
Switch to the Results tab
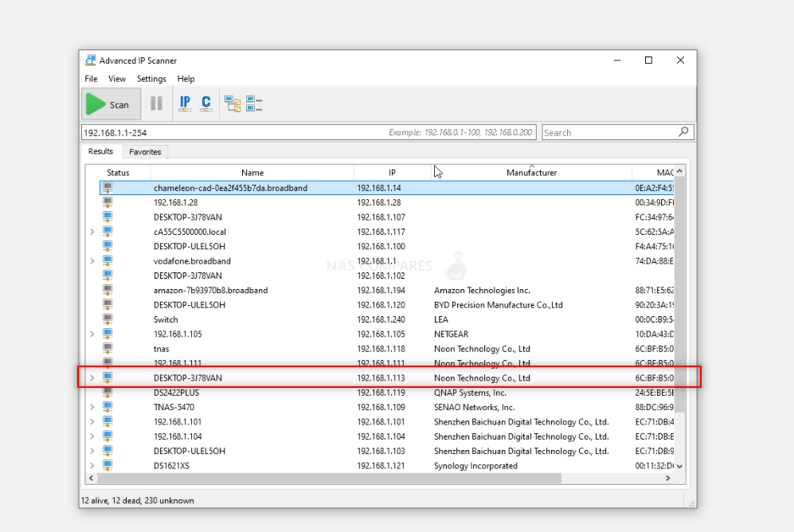pos(101,151)
